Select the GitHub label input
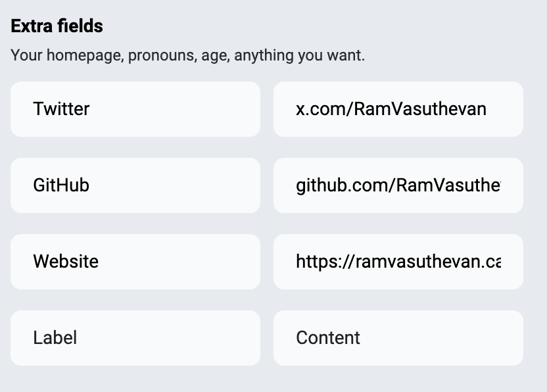Screen dimensions: 547x392 pos(135,185)
